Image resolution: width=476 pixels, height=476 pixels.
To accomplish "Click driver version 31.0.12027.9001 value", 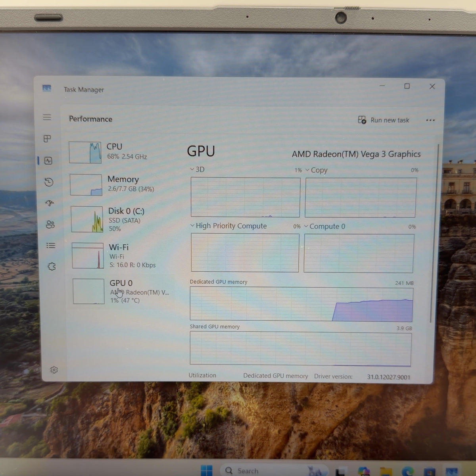I will (388, 377).
